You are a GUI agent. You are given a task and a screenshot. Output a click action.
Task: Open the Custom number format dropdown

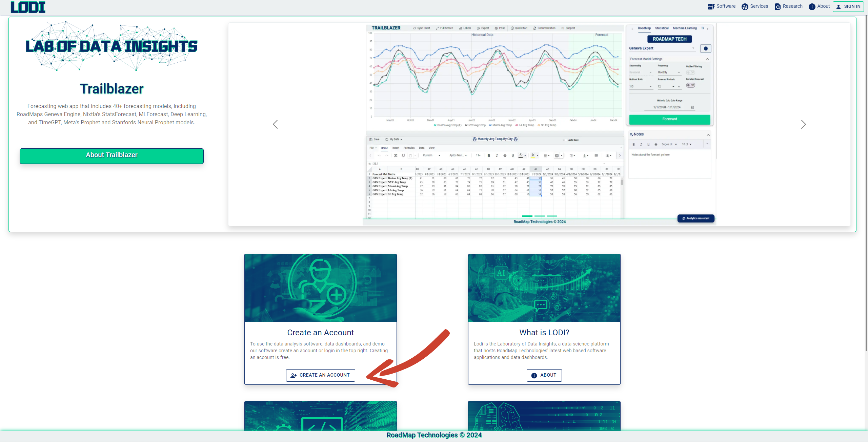pyautogui.click(x=431, y=155)
